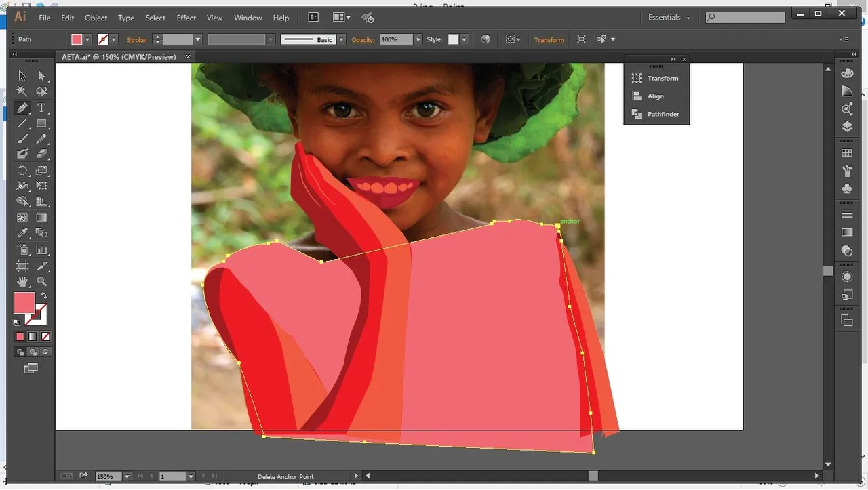Set paint mode to Gradient
868x490 pixels.
pyautogui.click(x=33, y=337)
